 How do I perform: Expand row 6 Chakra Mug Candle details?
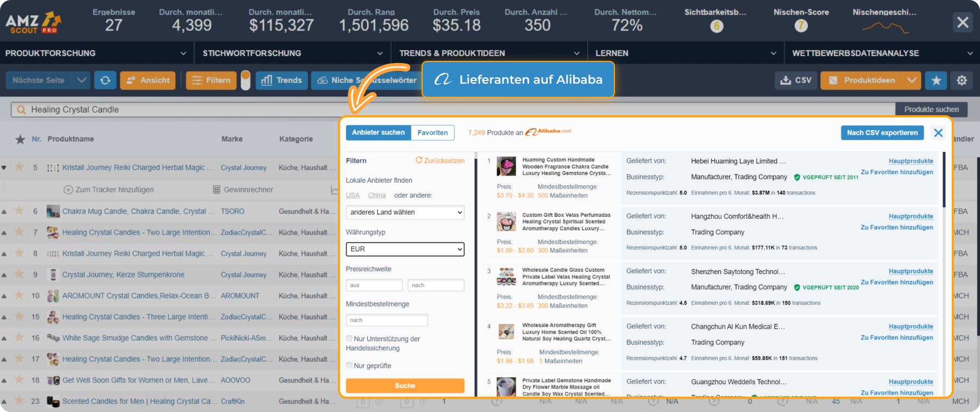click(4, 211)
